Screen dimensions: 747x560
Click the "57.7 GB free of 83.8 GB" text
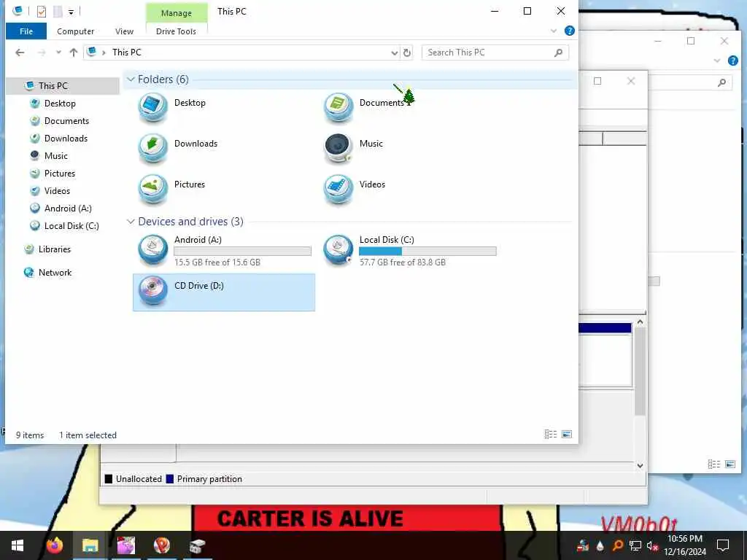point(403,262)
